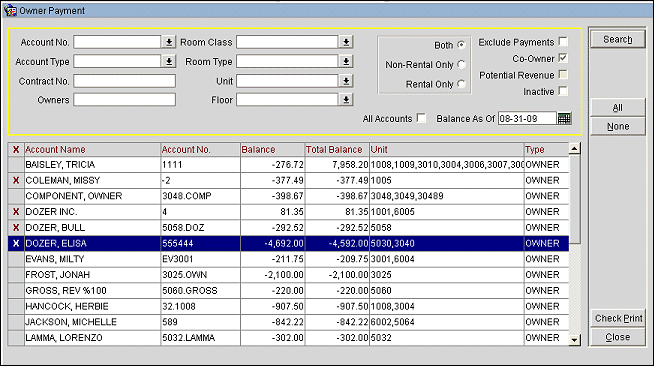Open the Account Type dropdown list
This screenshot has height=366, width=654.
pos(169,61)
